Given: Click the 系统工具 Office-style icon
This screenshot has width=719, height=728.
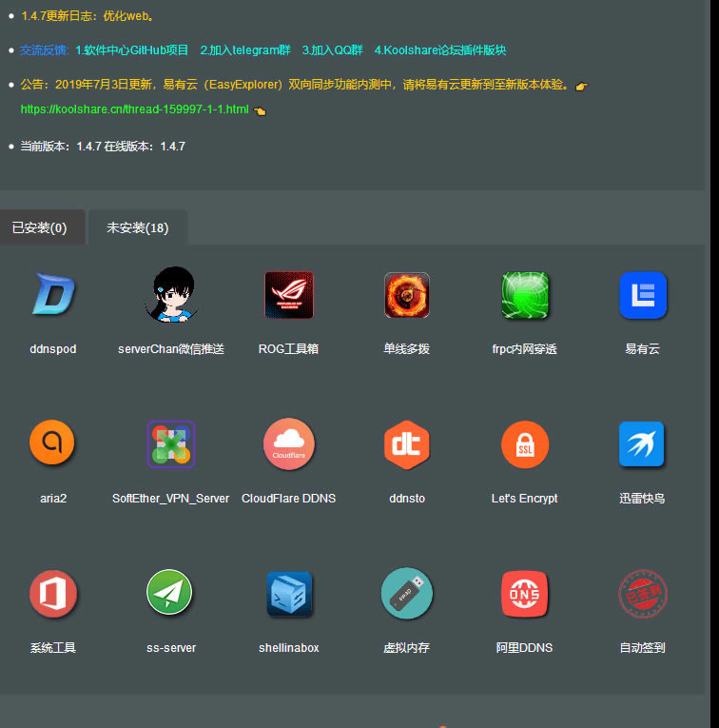Looking at the screenshot, I should [53, 594].
